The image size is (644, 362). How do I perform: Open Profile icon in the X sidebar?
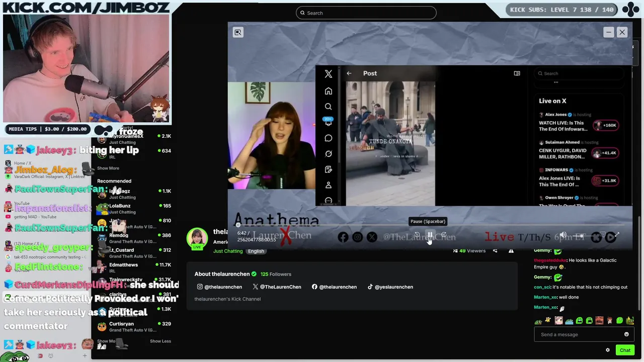pos(329,185)
